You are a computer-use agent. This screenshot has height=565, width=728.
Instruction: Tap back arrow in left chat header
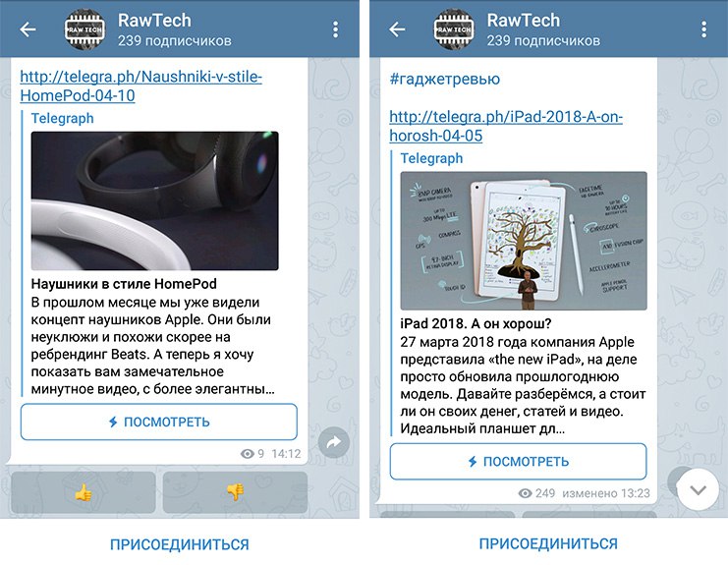pyautogui.click(x=28, y=29)
